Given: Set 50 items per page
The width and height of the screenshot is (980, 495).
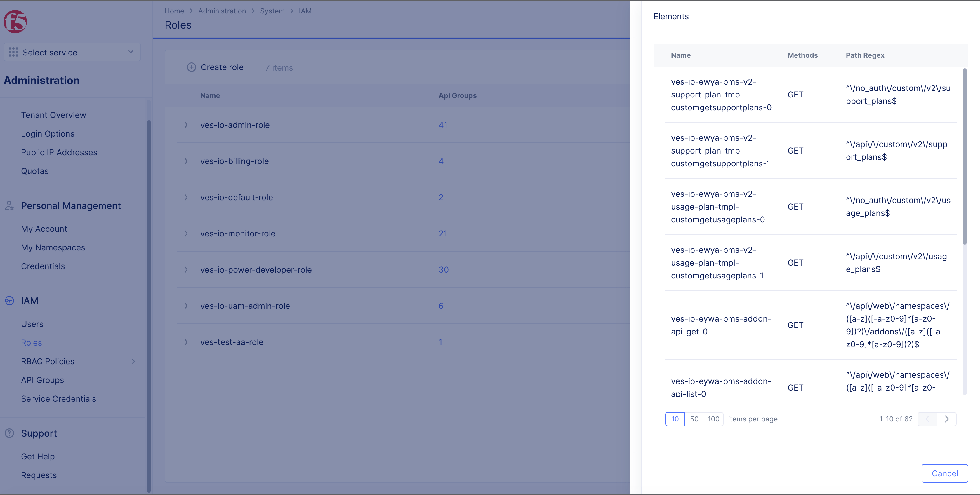Looking at the screenshot, I should (694, 419).
